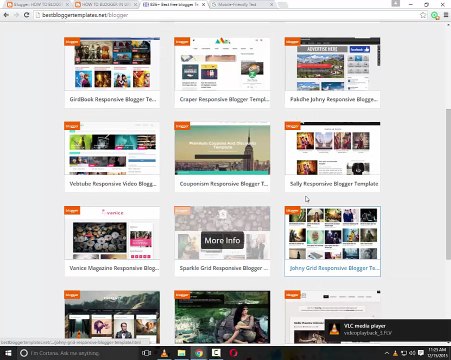The width and height of the screenshot is (451, 360).
Task: Close the Mobile-Friendly Test tab
Action: coord(272,5)
